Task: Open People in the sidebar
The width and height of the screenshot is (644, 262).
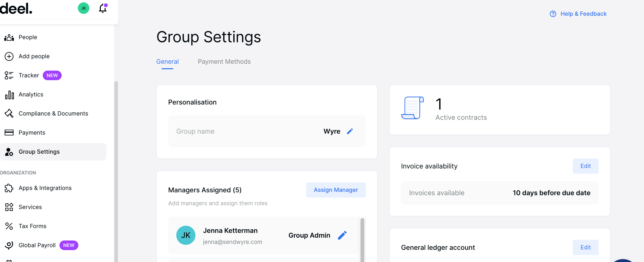Action: point(28,37)
